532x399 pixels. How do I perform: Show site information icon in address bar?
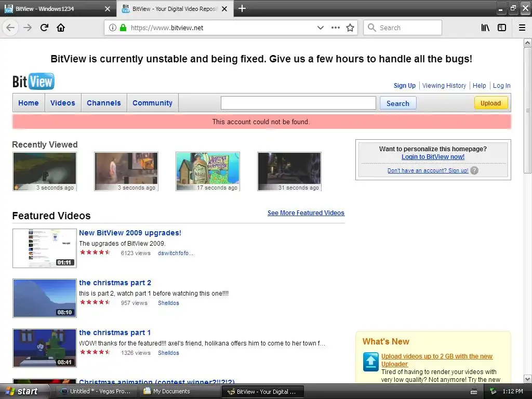113,28
